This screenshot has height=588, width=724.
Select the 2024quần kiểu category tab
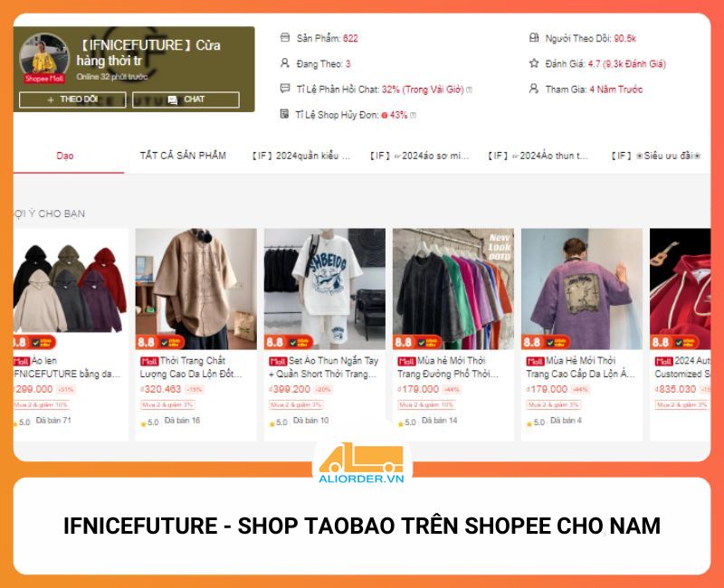pos(301,156)
